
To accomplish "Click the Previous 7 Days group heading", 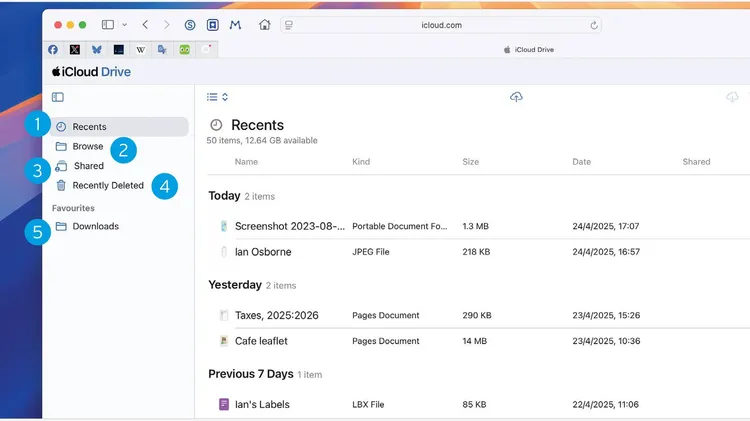I will click(251, 374).
